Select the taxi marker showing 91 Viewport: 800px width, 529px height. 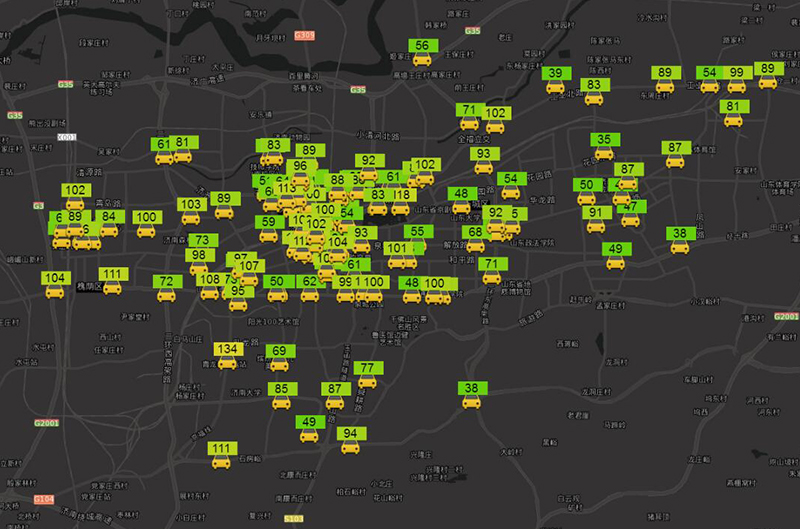596,228
